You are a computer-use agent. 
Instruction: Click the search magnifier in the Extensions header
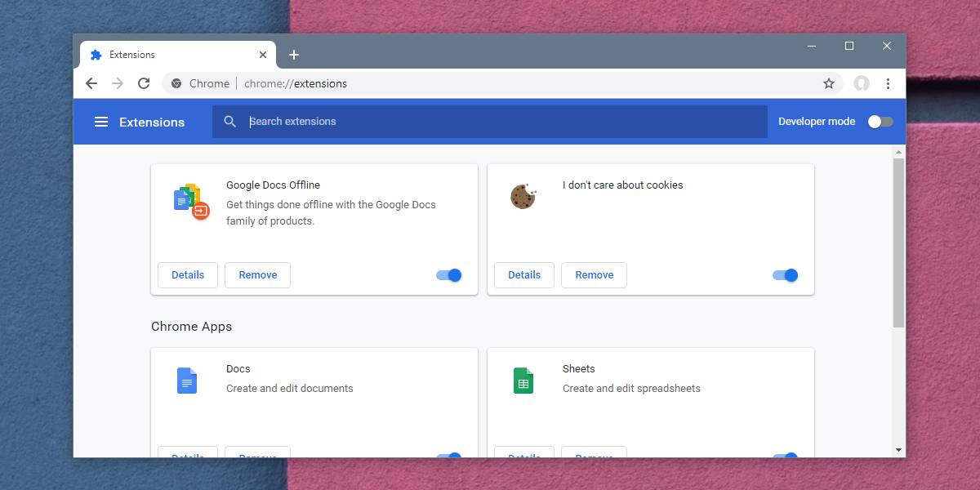229,121
